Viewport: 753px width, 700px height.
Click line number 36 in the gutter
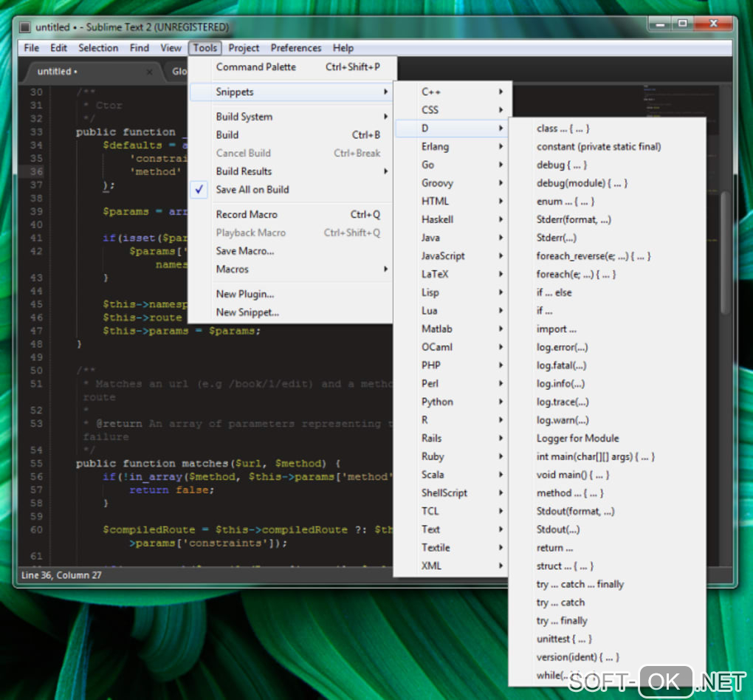36,172
